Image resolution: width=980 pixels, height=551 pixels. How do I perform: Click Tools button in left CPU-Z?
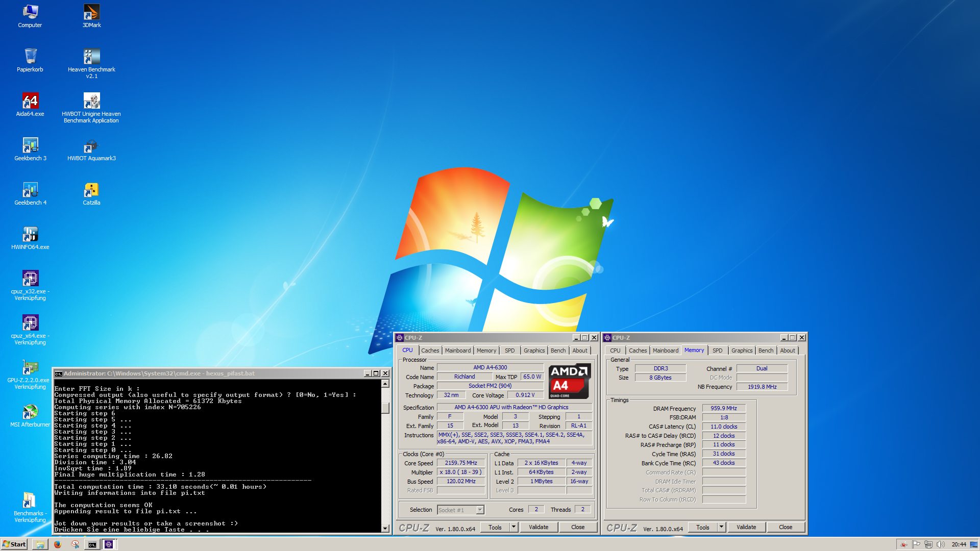point(495,528)
